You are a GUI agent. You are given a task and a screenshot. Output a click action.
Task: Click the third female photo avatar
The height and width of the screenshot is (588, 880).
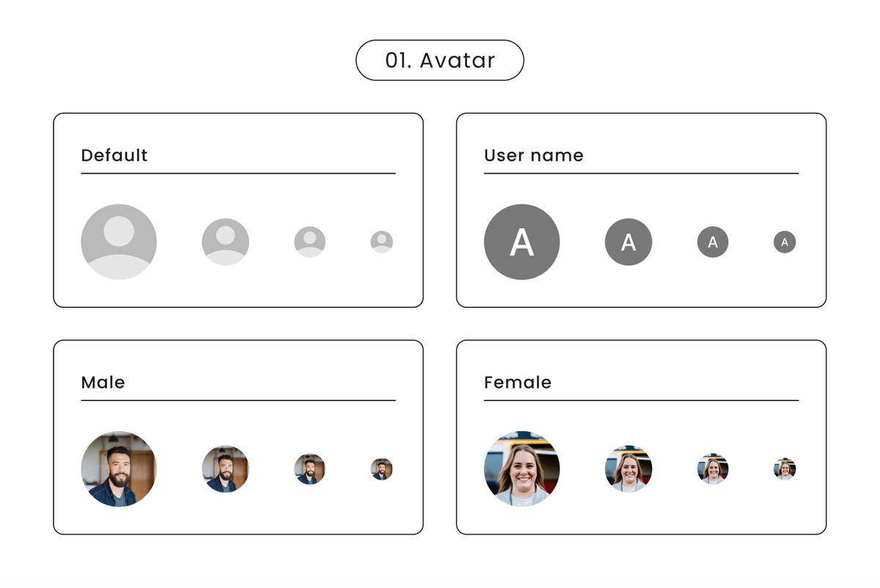point(713,469)
